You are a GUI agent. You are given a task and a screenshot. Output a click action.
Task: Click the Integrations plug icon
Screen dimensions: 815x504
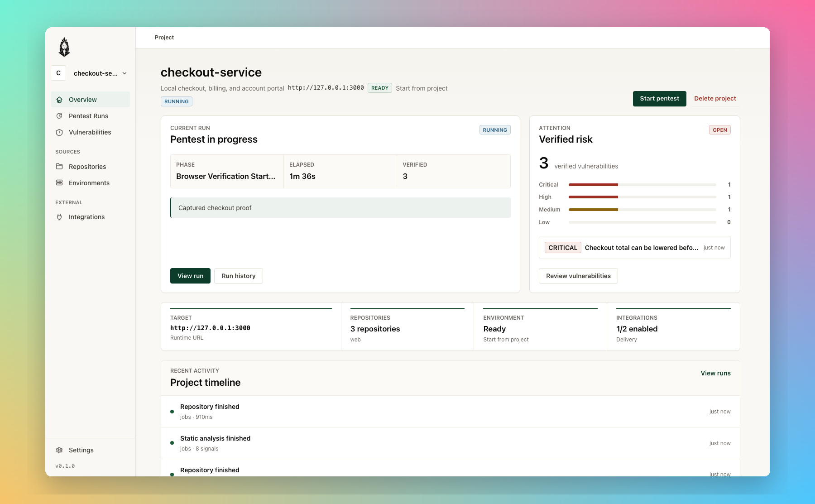(x=59, y=217)
